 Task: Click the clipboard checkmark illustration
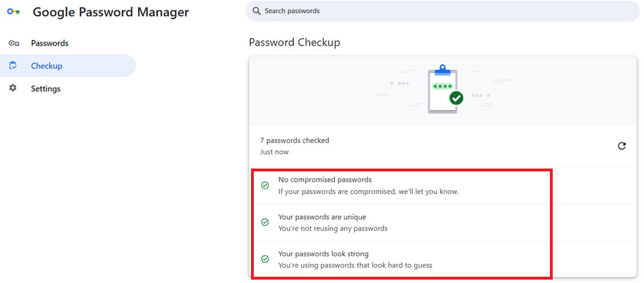point(445,90)
